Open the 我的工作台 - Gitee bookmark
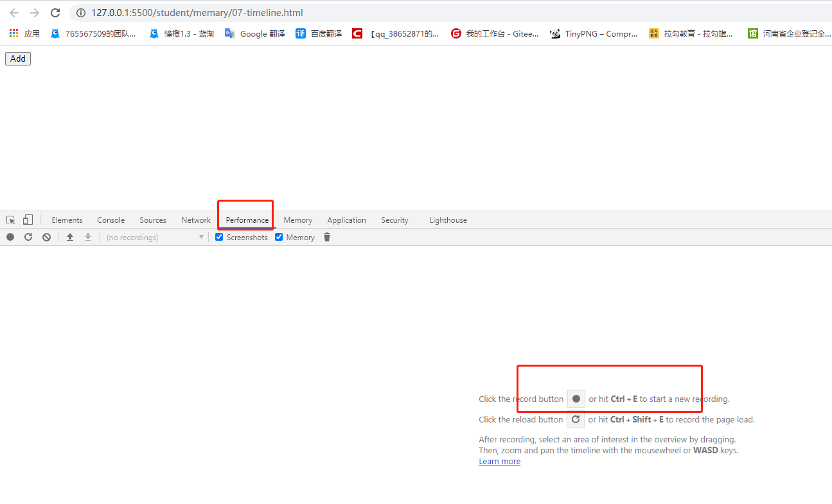Image resolution: width=832 pixels, height=504 pixels. pyautogui.click(x=495, y=33)
